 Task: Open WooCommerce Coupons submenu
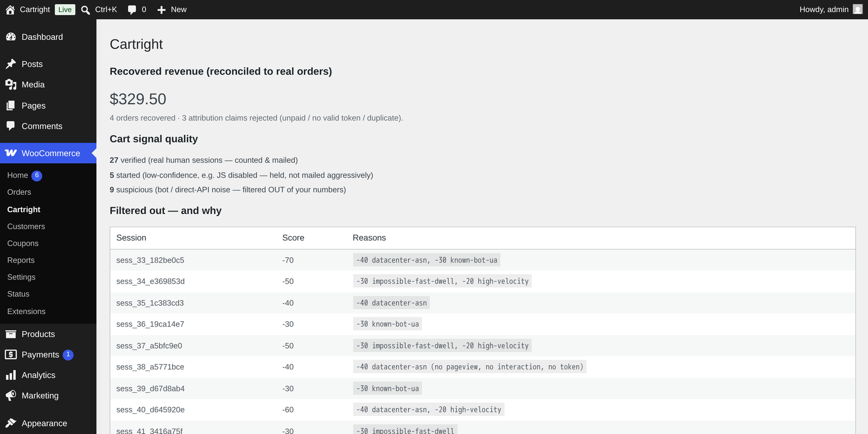tap(23, 243)
